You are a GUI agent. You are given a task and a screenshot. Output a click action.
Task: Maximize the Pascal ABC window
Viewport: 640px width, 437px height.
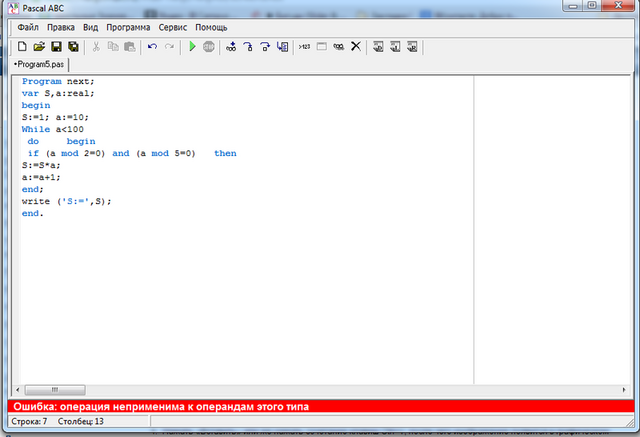tap(592, 5)
